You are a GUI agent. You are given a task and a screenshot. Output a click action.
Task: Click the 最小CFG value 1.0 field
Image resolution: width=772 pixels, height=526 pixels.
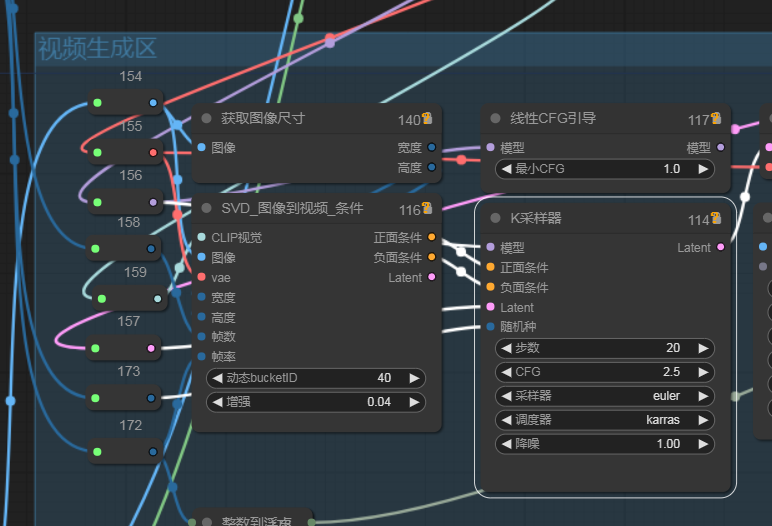605,169
